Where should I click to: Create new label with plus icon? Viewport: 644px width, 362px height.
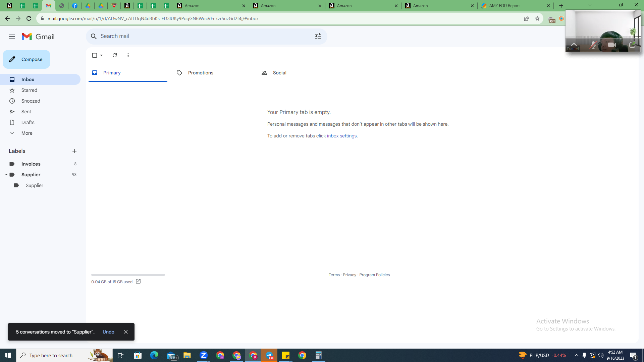(x=74, y=151)
